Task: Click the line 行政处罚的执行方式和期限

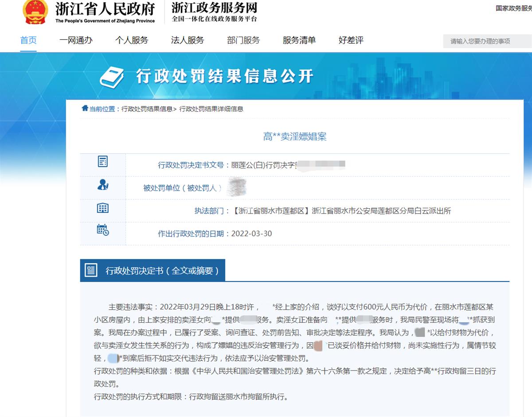Action: pyautogui.click(x=191, y=397)
